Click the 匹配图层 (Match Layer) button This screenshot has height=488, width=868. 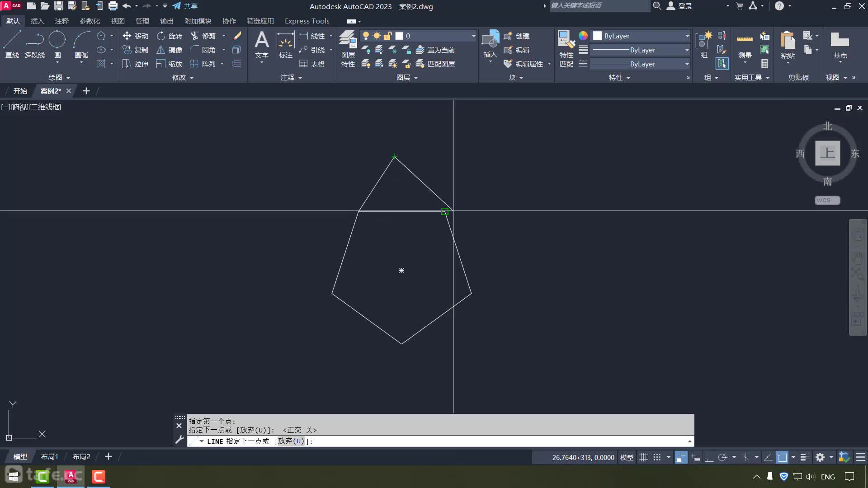tap(435, 64)
